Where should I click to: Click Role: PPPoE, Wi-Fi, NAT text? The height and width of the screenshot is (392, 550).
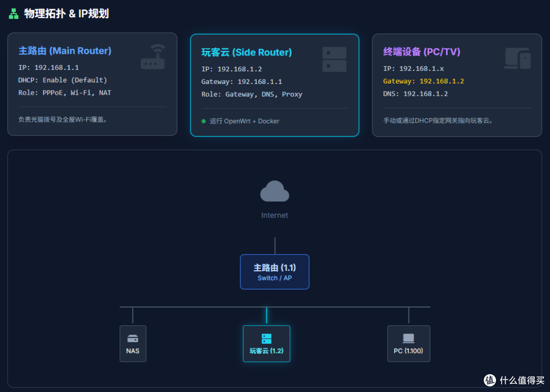(65, 93)
